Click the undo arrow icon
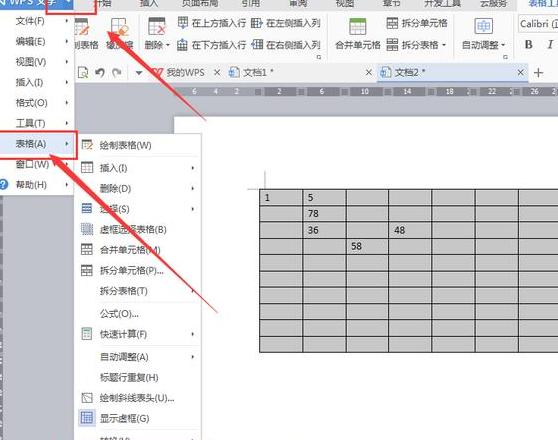This screenshot has height=440, width=558. point(100,73)
